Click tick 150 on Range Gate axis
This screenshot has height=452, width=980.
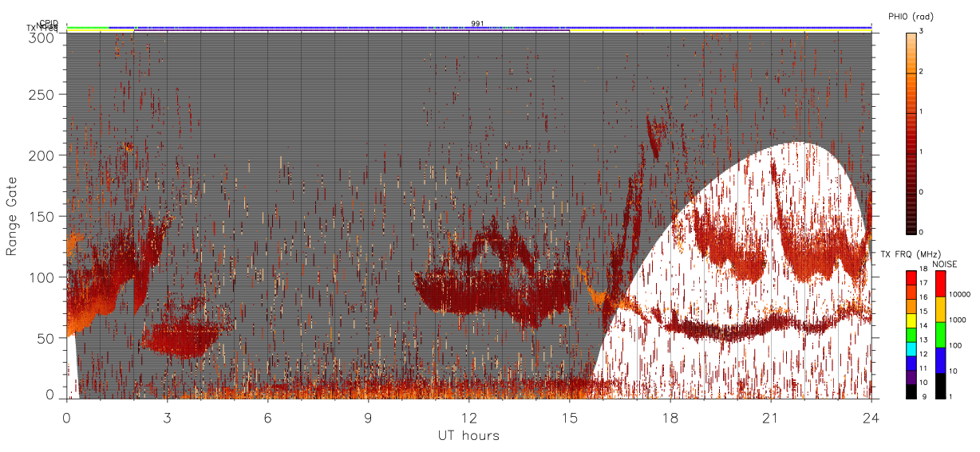pos(41,216)
